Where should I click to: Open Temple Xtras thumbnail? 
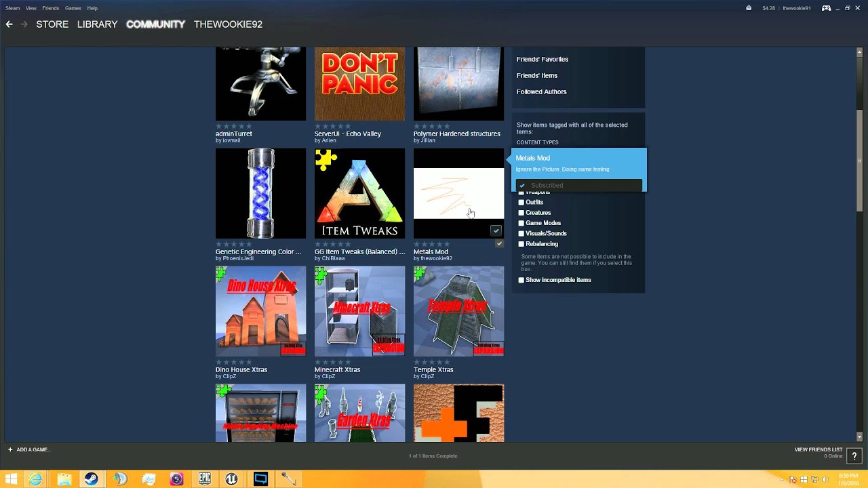click(x=458, y=311)
